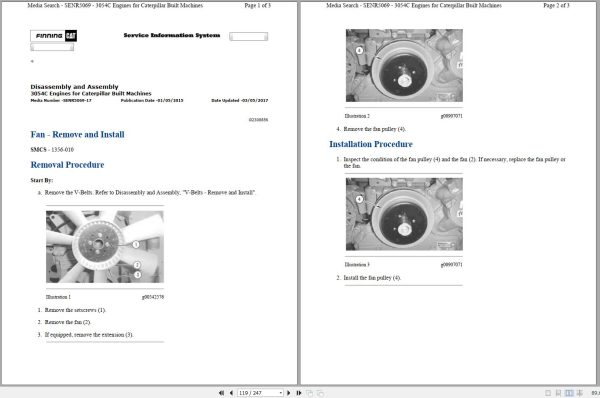Viewport: 600px width, 398px height.
Task: Select two-page continuous facing layout
Action: tap(580, 393)
